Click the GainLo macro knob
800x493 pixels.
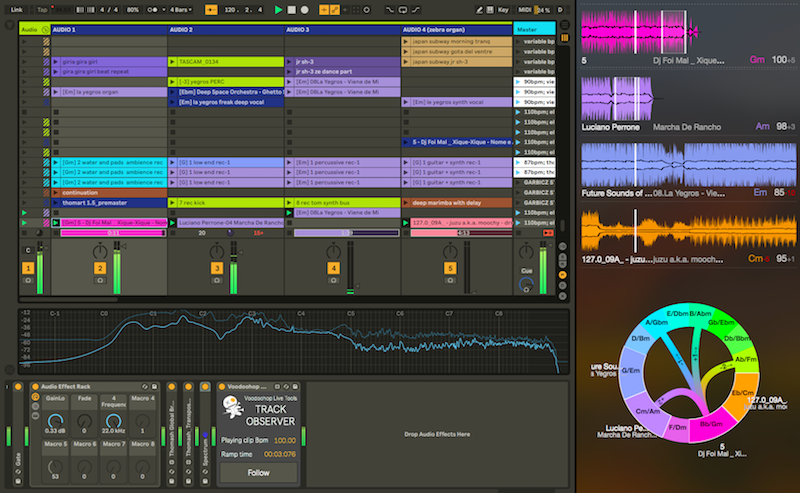click(55, 421)
